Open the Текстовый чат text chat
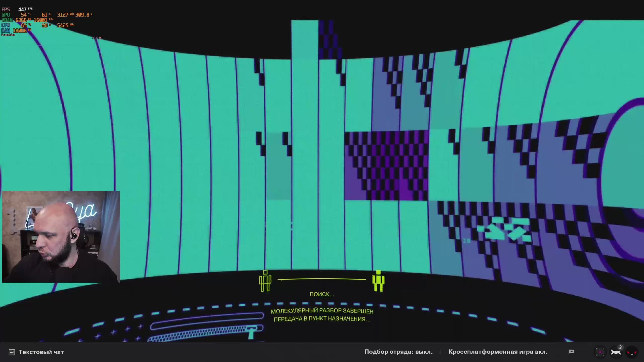Image resolution: width=644 pixels, height=362 pixels. [41, 352]
